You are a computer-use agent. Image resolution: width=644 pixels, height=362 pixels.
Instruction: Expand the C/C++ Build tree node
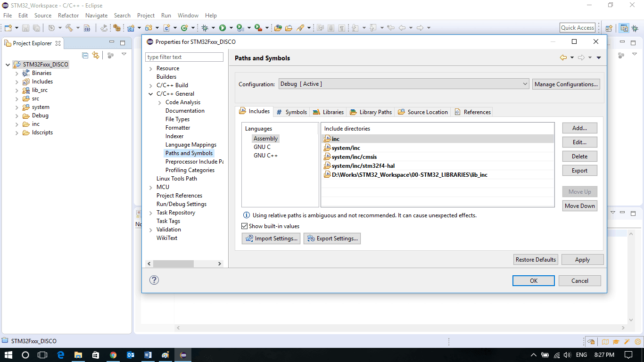coord(151,85)
